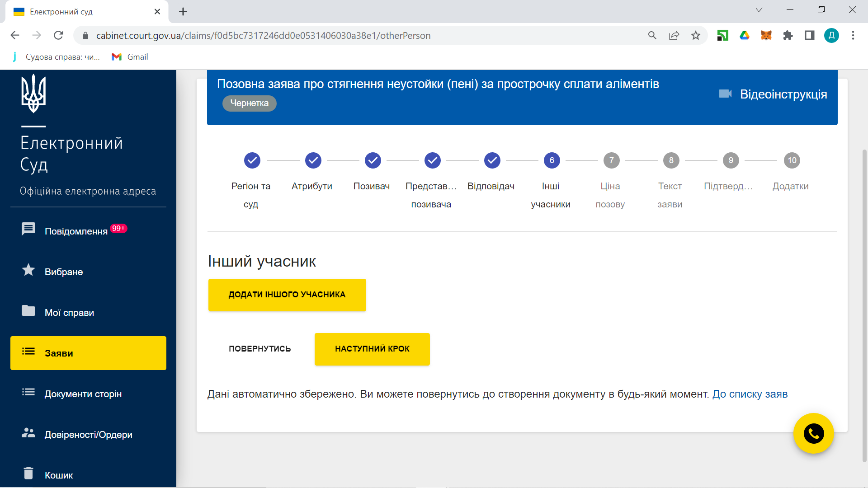Viewport: 868px width, 488px height.
Task: Click the Google Drive extension icon
Action: point(744,35)
